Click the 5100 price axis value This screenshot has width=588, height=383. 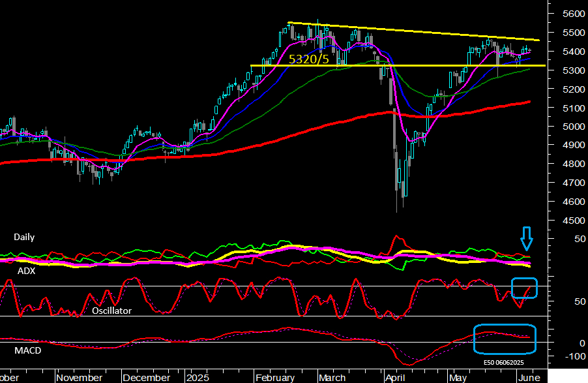point(574,108)
